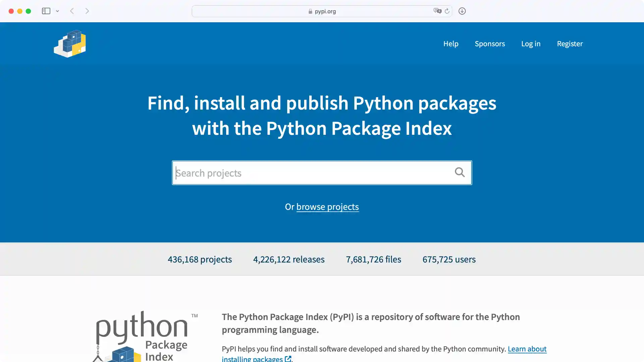
Task: Open the Downloads icon in the toolbar
Action: coord(462,11)
